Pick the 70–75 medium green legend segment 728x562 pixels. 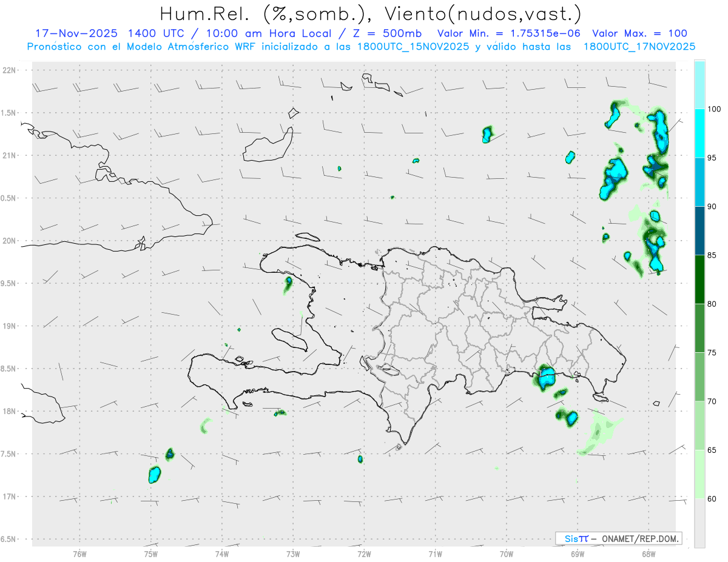(699, 376)
